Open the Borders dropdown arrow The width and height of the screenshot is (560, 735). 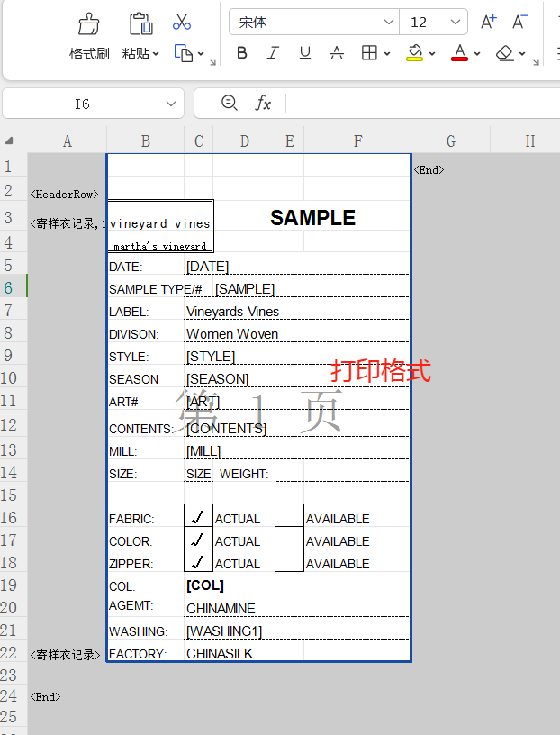[387, 54]
